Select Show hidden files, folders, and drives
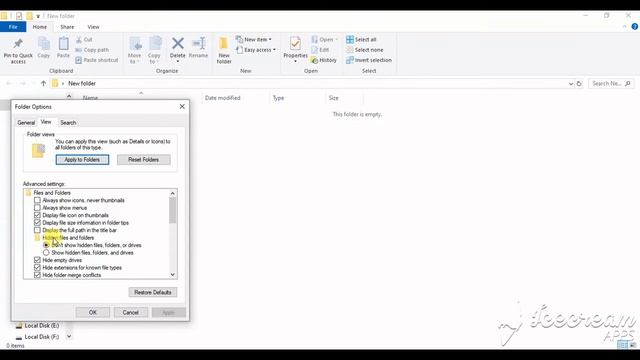Screen dimensions: 640x360 click(46, 253)
